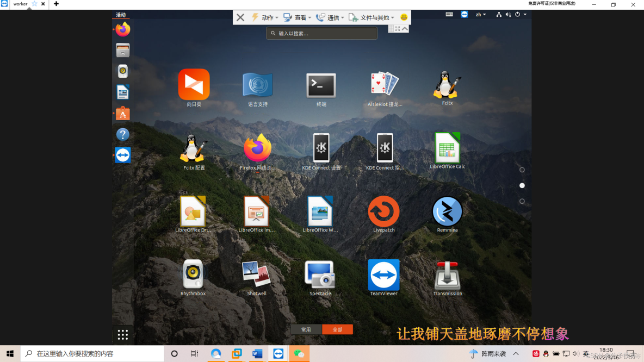Open WeChat from the Windows taskbar
Screen dimensions: 644x362
click(299, 353)
